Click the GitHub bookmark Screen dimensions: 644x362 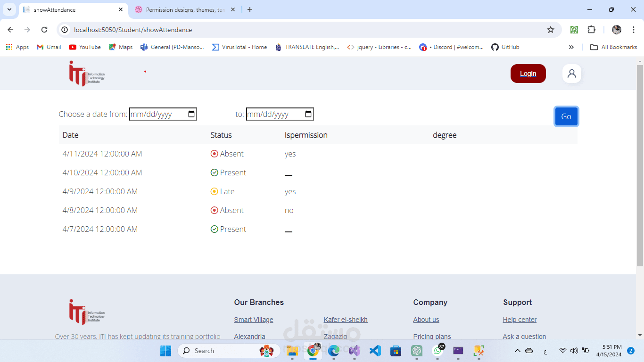(x=505, y=47)
